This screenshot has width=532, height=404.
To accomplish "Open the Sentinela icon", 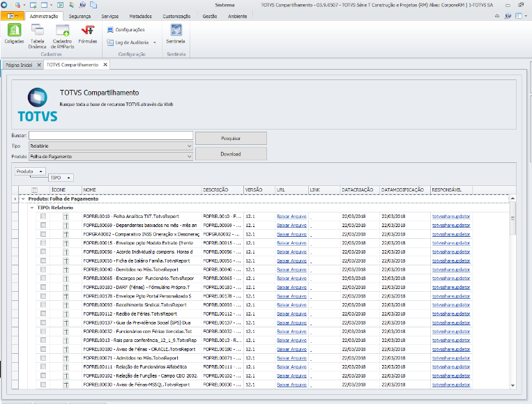I will [x=176, y=33].
